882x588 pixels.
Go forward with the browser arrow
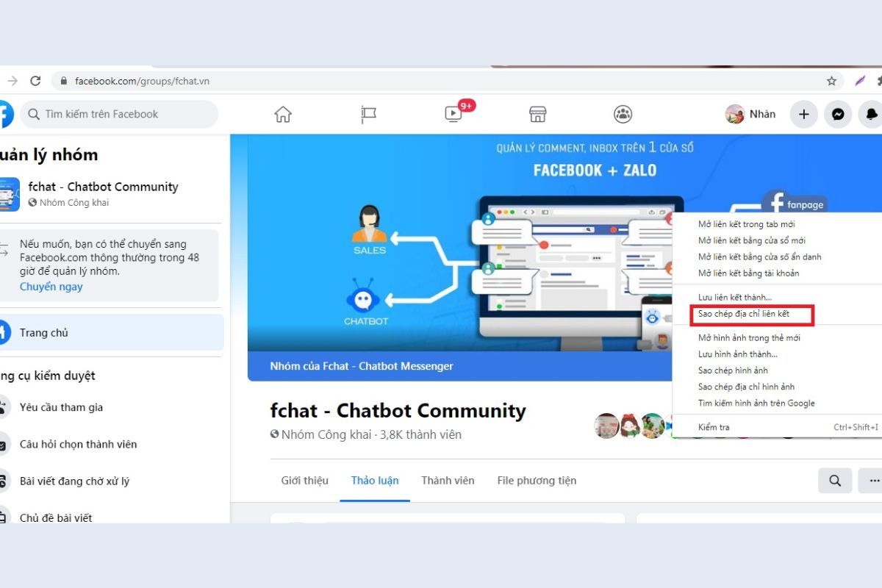[x=12, y=81]
